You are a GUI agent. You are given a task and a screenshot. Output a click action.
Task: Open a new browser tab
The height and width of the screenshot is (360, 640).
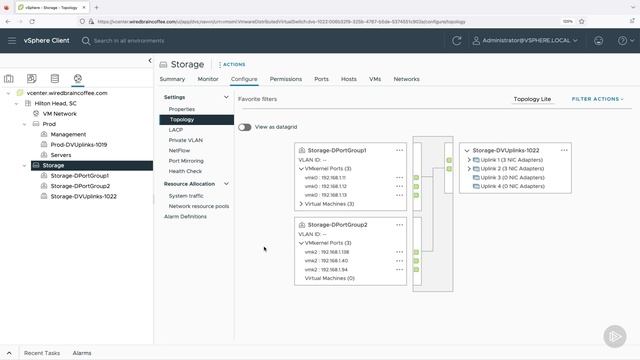(x=96, y=7)
